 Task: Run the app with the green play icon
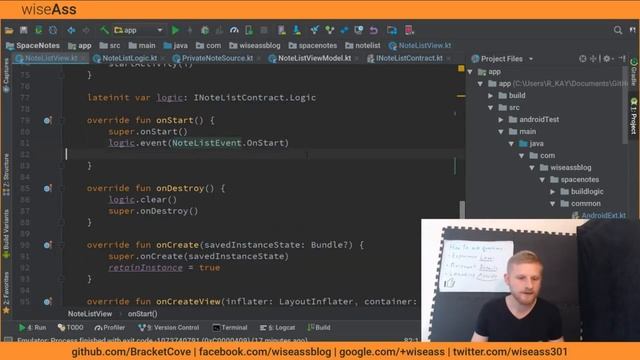click(176, 30)
